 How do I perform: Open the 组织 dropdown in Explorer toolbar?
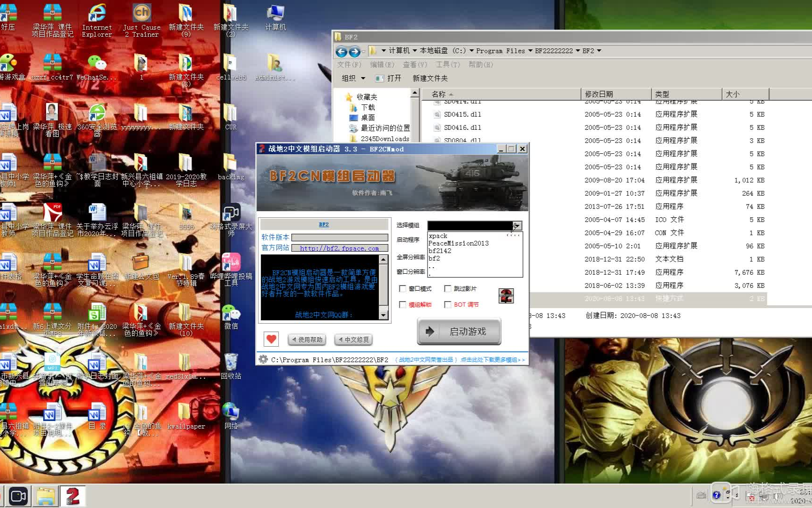click(x=353, y=78)
